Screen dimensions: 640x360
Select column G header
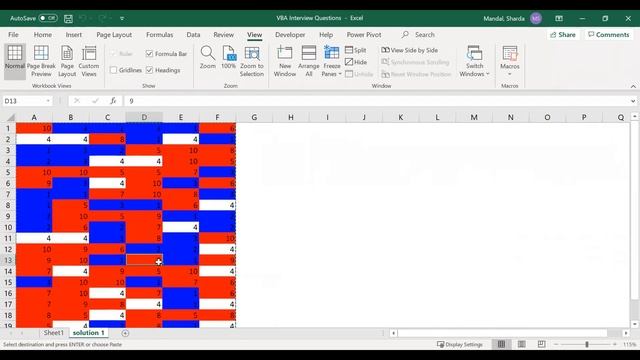coord(254,118)
